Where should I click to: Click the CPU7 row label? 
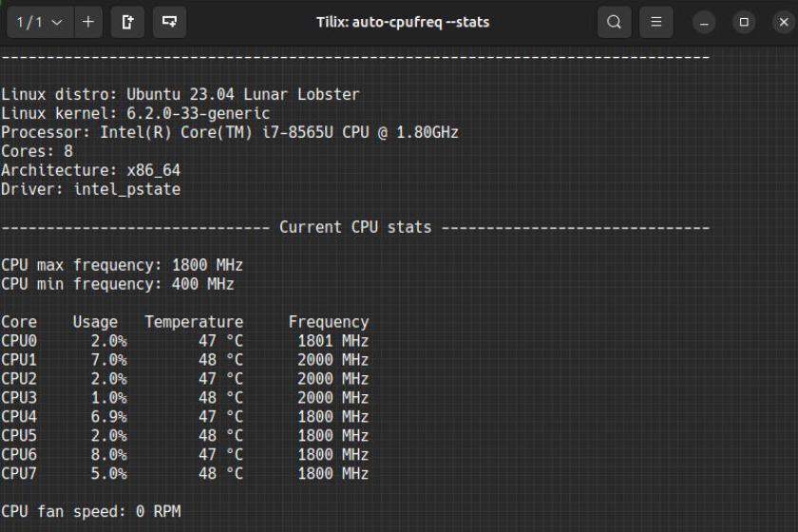click(x=19, y=473)
